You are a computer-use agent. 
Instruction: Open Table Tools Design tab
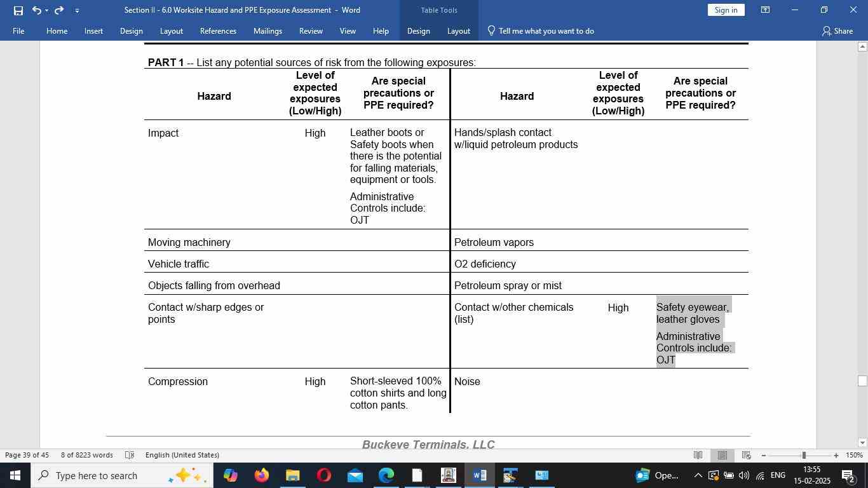pos(418,30)
